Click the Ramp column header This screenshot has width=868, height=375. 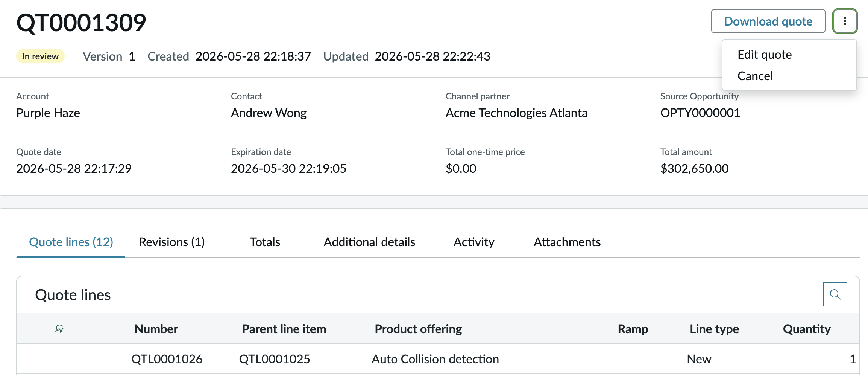click(x=633, y=329)
